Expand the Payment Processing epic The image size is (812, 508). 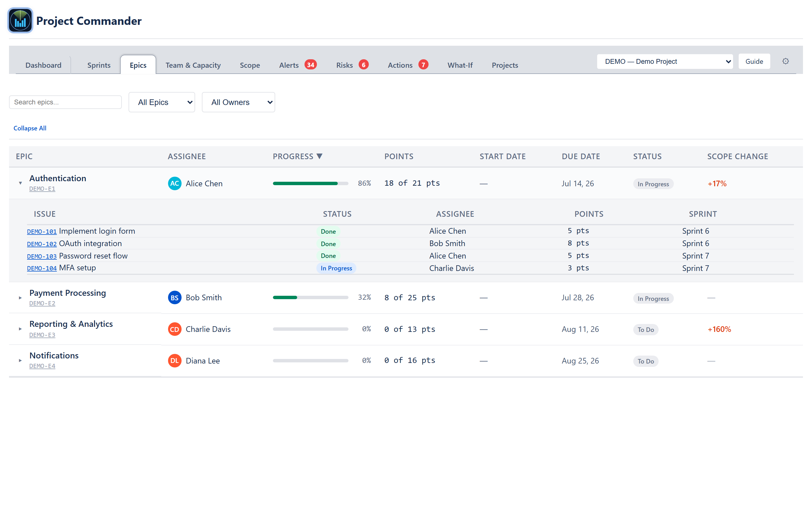[x=20, y=298]
